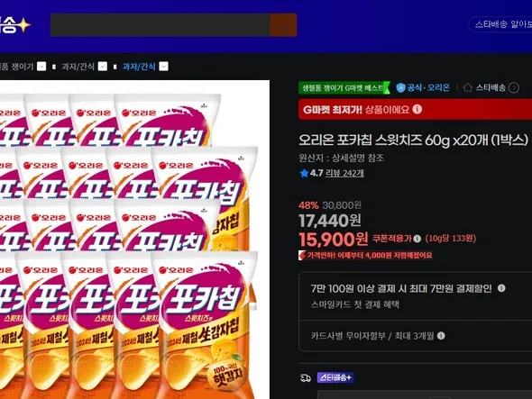This screenshot has width=532, height=399.
Task: Click the 30,800원 original price
Action: coord(342,205)
